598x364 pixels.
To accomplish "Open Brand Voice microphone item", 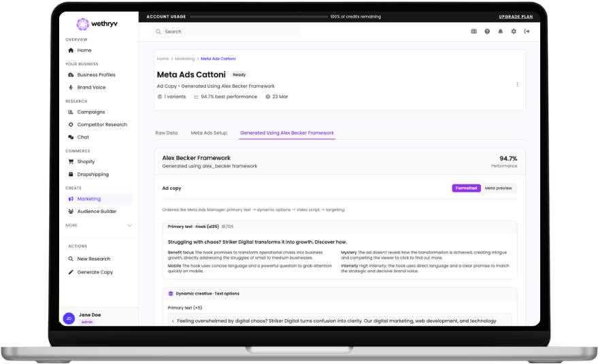I will coord(86,87).
